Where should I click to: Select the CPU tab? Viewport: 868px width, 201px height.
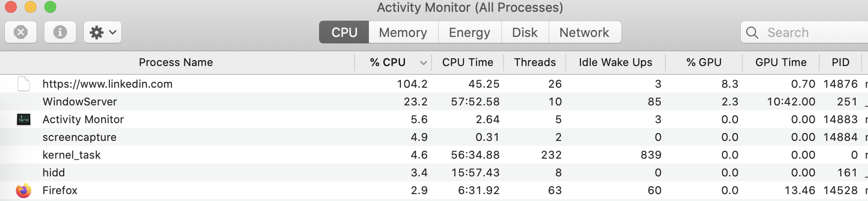coord(344,33)
